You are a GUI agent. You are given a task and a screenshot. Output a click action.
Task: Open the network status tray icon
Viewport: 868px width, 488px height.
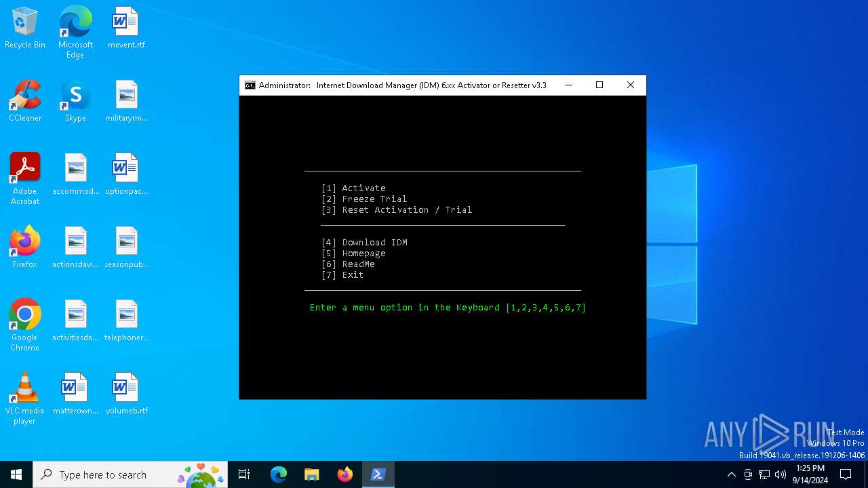point(764,474)
